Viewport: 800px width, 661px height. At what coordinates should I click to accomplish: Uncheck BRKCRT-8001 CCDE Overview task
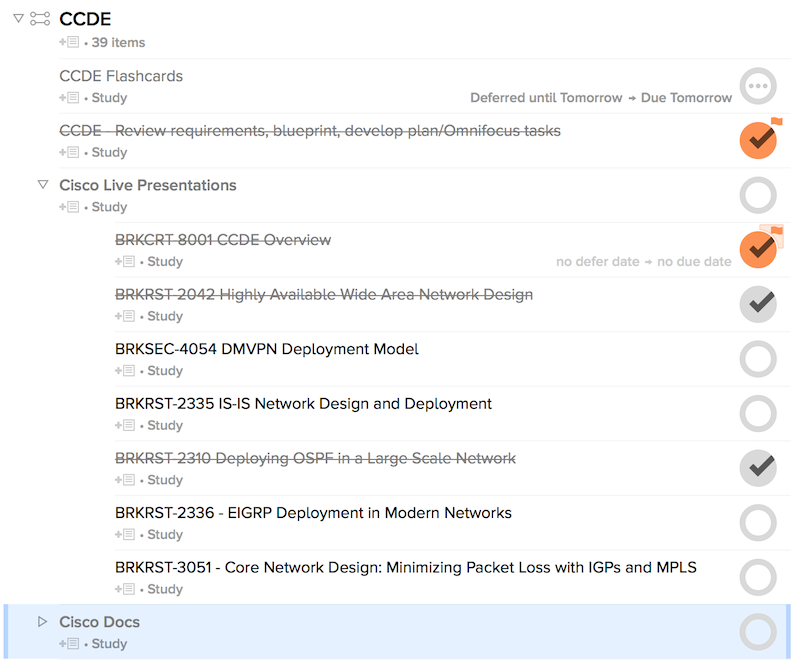click(758, 249)
